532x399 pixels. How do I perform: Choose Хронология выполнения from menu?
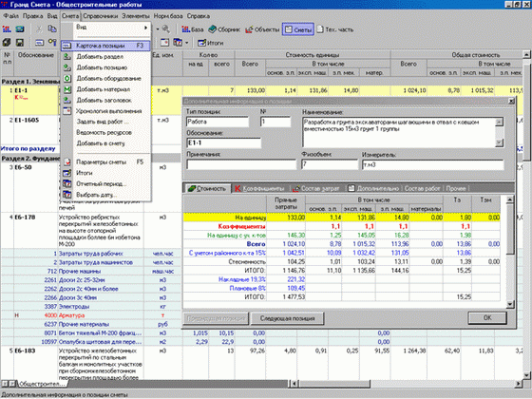click(x=105, y=111)
